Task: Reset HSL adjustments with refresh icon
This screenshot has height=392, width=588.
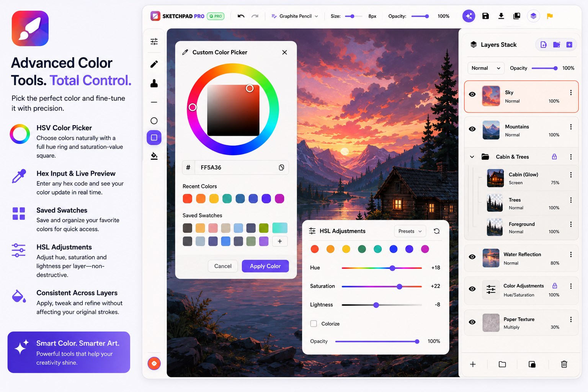Action: (436, 231)
